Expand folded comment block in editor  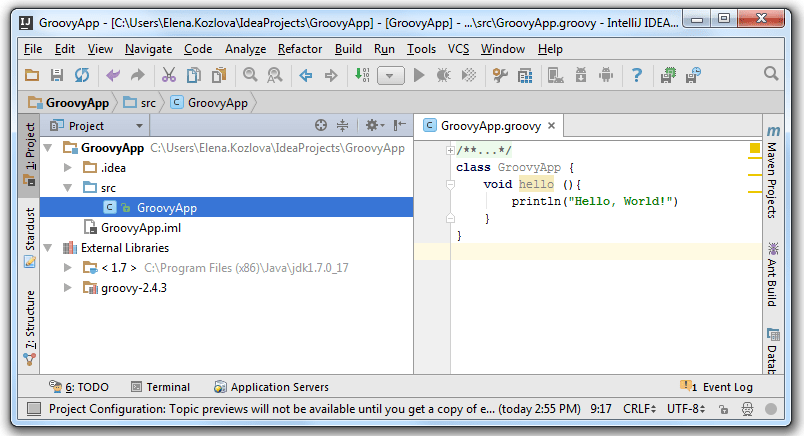450,150
